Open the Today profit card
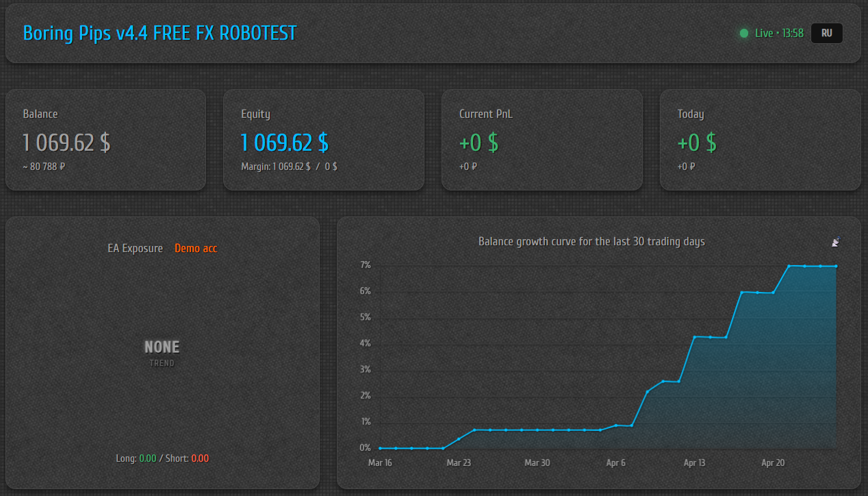The image size is (868, 496). click(x=760, y=140)
